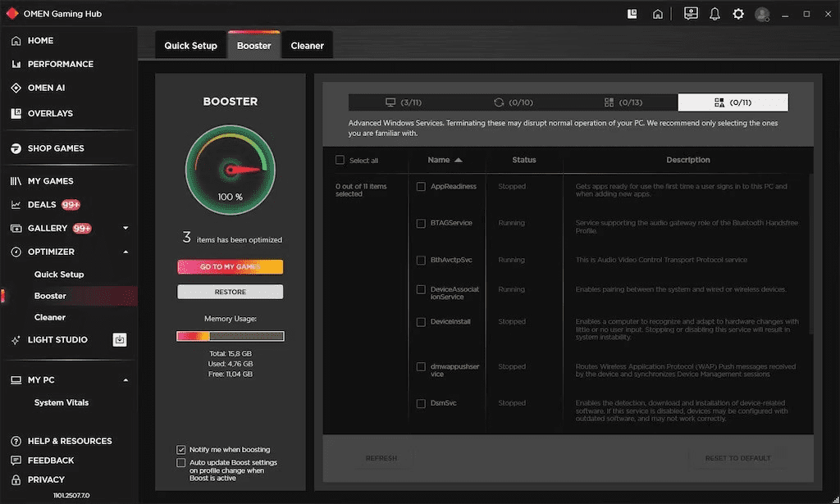Tick the Select all checkbox

coord(340,159)
